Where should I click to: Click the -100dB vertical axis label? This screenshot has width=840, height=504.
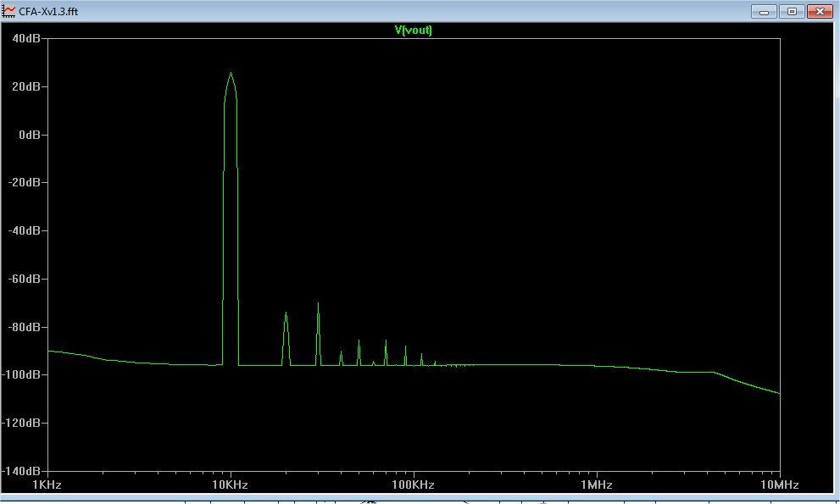coord(21,375)
